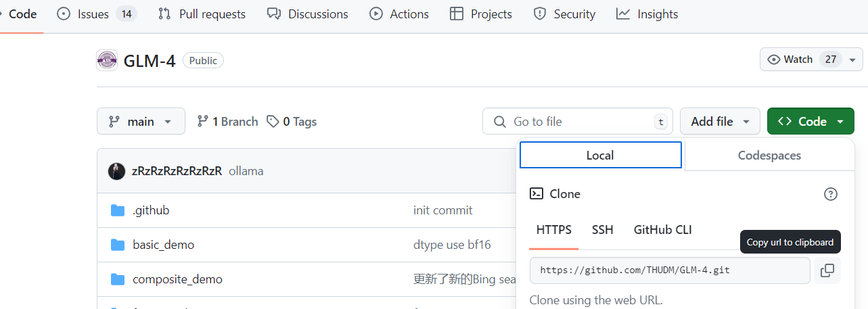This screenshot has width=868, height=309.
Task: Open the ollama commit message link
Action: (246, 171)
